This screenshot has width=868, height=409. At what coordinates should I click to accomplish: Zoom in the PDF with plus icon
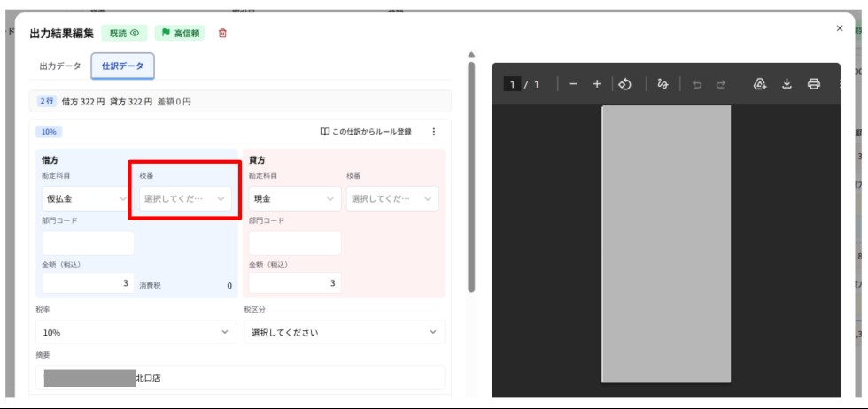click(597, 84)
